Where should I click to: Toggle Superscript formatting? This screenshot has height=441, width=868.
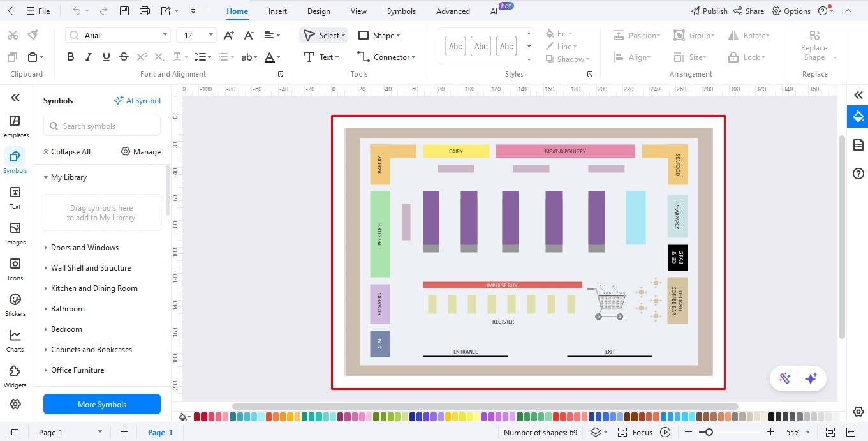coord(142,57)
